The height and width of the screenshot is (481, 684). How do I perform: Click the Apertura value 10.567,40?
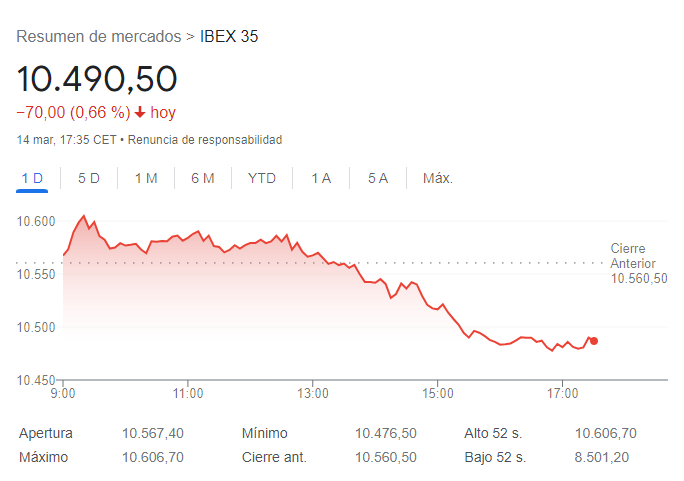153,434
